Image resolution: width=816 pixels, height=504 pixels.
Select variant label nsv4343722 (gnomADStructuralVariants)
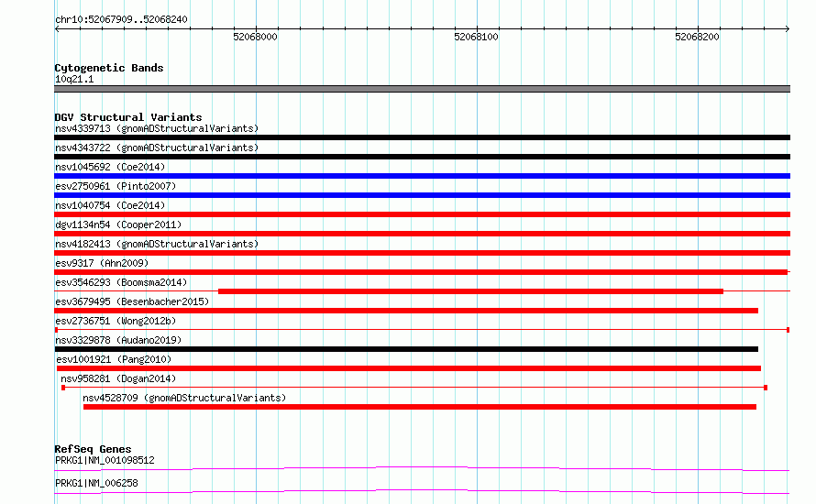click(x=157, y=148)
